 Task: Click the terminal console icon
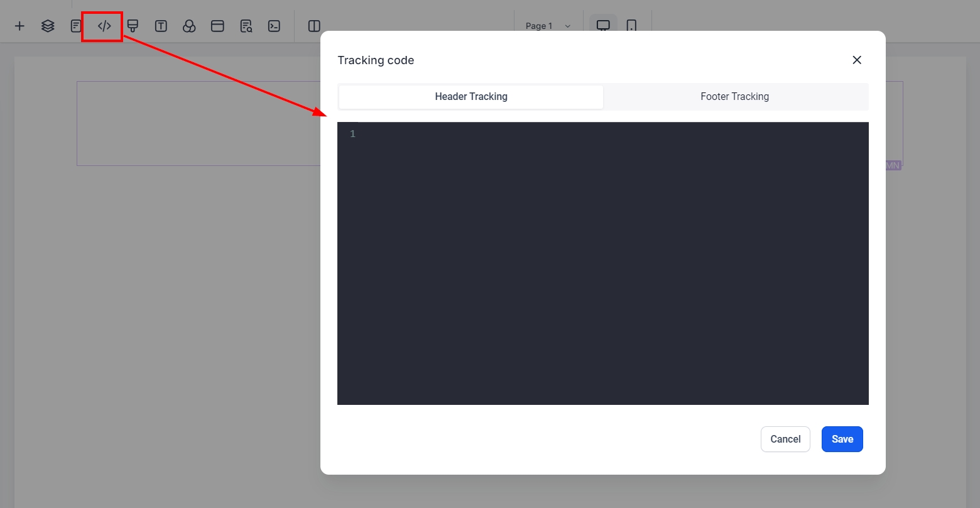pos(274,26)
